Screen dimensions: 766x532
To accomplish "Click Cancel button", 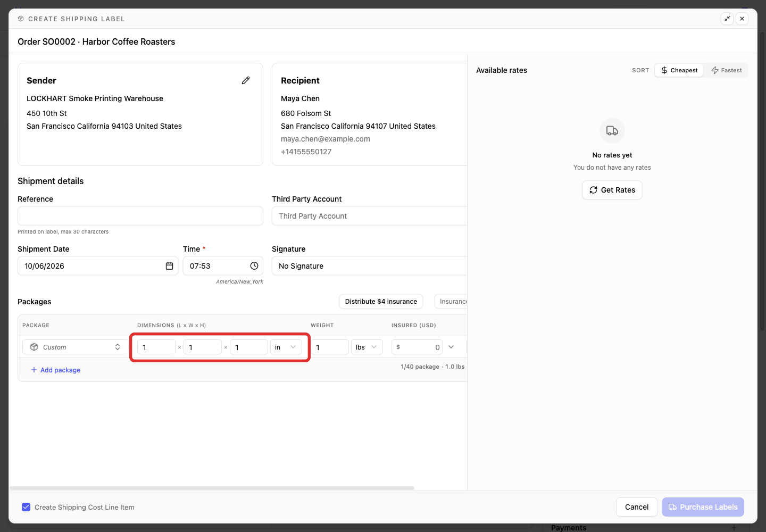I will (637, 507).
